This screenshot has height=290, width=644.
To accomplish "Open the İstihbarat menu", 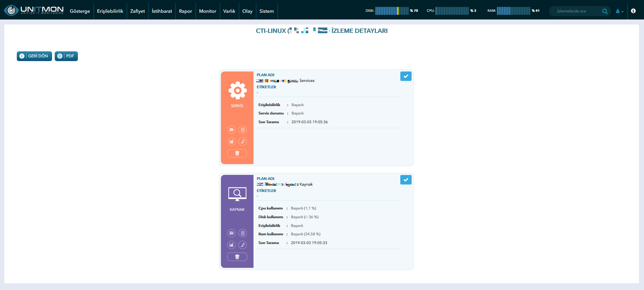I will click(x=162, y=11).
